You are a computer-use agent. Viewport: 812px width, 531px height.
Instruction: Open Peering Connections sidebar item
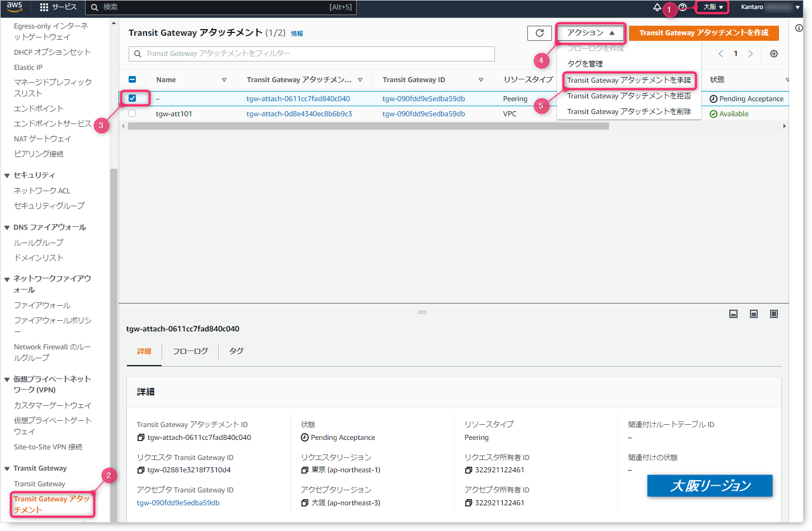point(39,154)
